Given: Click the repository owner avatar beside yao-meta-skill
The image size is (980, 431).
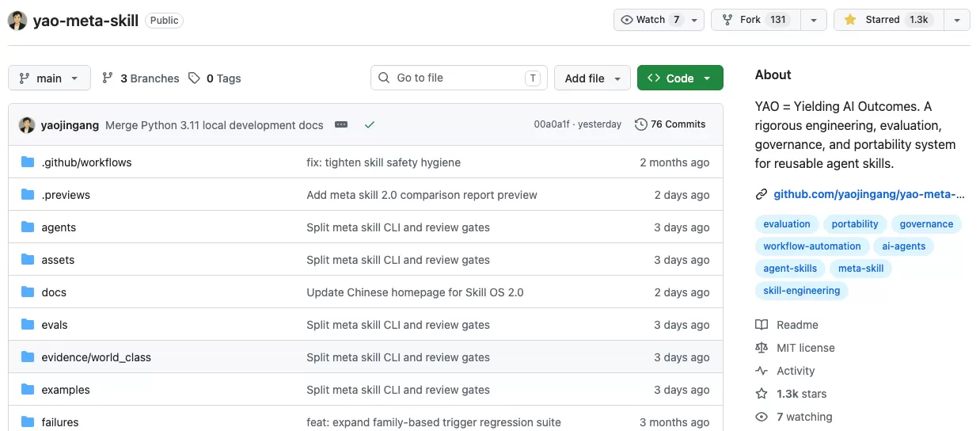Looking at the screenshot, I should tap(17, 20).
